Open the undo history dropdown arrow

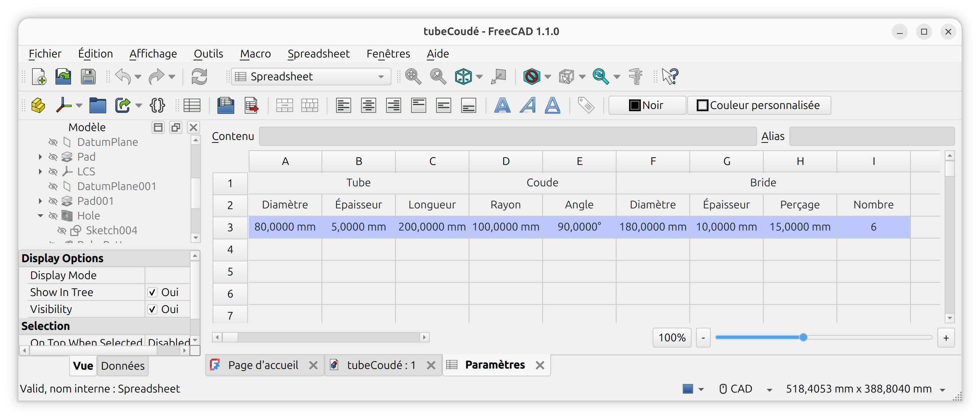tap(138, 77)
